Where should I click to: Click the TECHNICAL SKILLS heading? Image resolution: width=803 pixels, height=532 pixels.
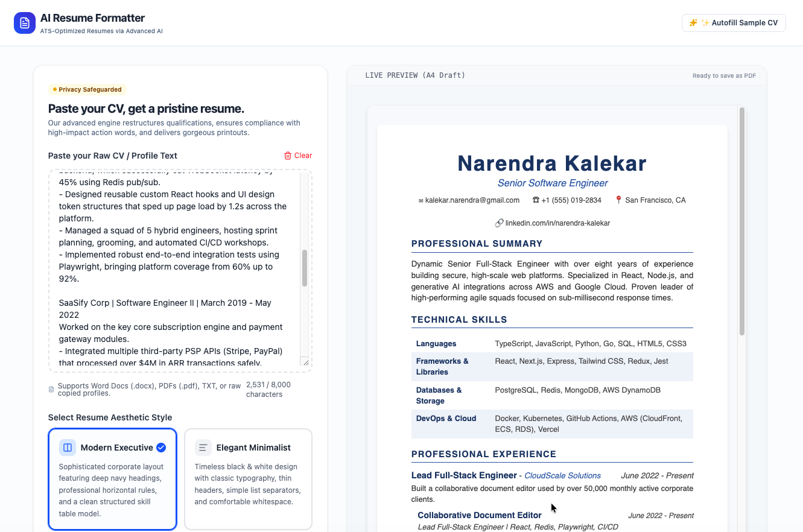pyautogui.click(x=459, y=320)
